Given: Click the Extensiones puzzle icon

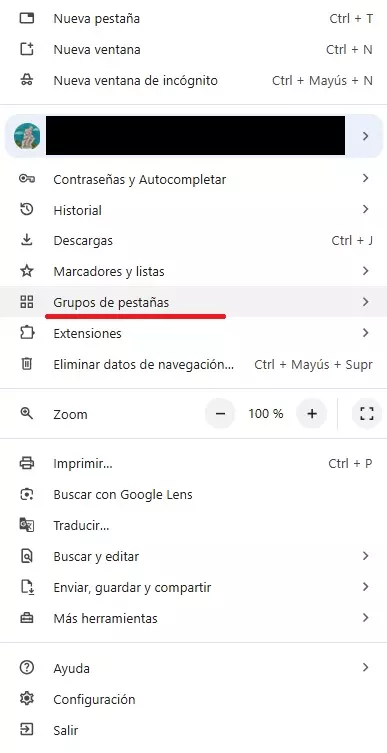Looking at the screenshot, I should tap(27, 333).
